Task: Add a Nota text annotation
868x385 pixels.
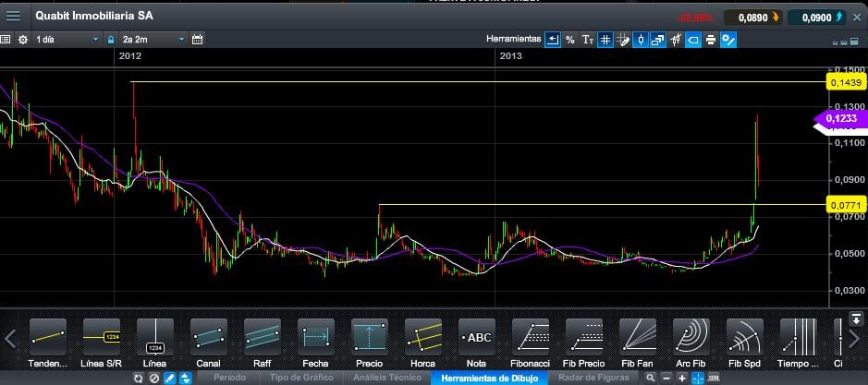Action: click(476, 339)
